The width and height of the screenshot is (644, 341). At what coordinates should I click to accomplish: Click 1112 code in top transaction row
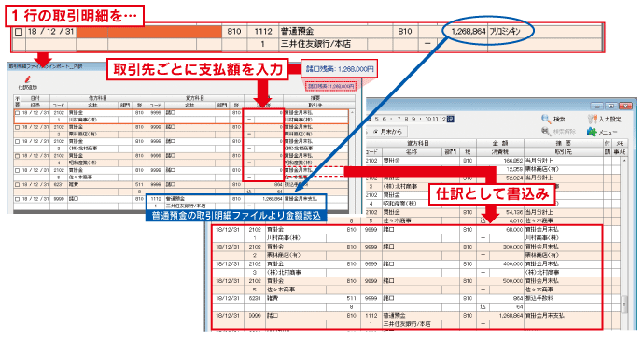click(263, 31)
